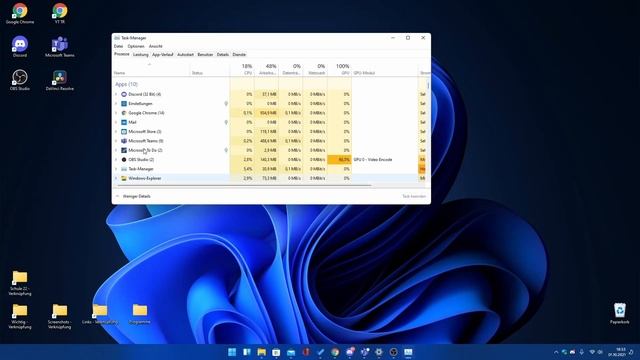This screenshot has height=360, width=640.
Task: Open OBS Studio from the taskbar
Action: click(393, 352)
